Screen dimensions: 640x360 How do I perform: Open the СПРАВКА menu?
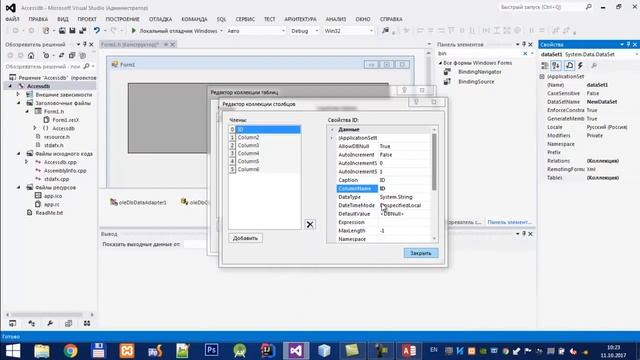(x=391, y=19)
